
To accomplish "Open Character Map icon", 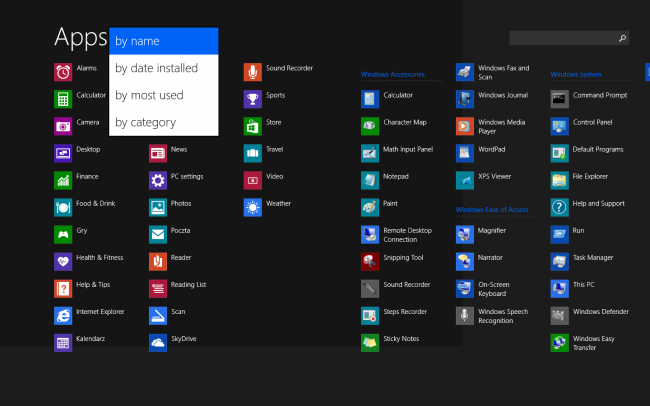I will coord(370,126).
